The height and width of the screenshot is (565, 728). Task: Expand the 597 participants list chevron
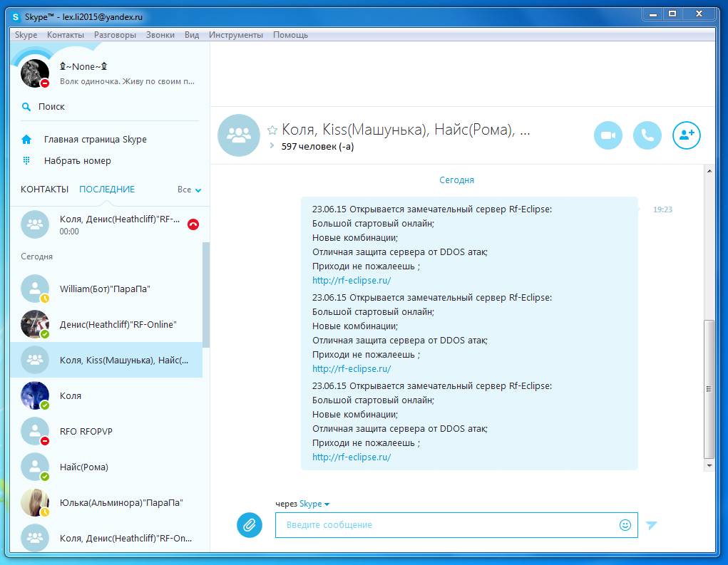[272, 146]
